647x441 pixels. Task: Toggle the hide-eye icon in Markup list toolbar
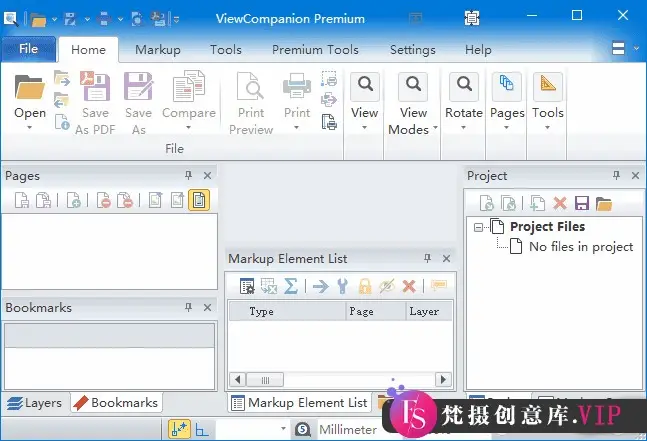click(x=387, y=285)
